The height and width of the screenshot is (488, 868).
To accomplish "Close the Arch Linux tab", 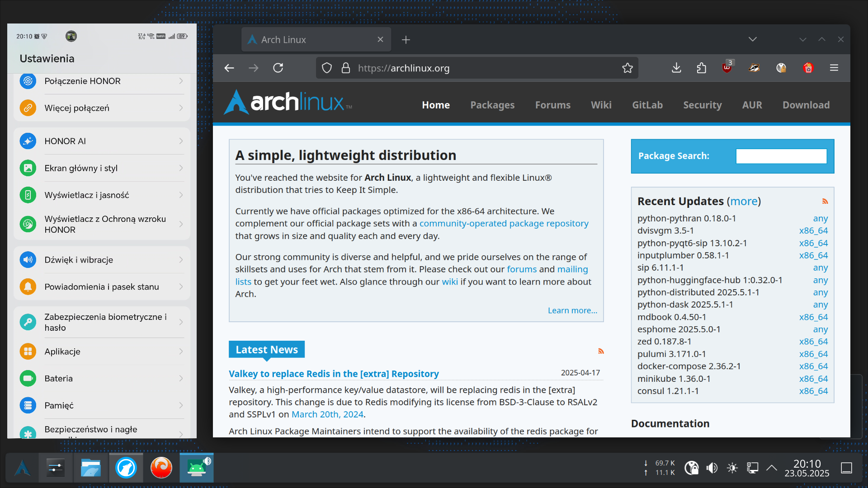I will click(x=380, y=40).
